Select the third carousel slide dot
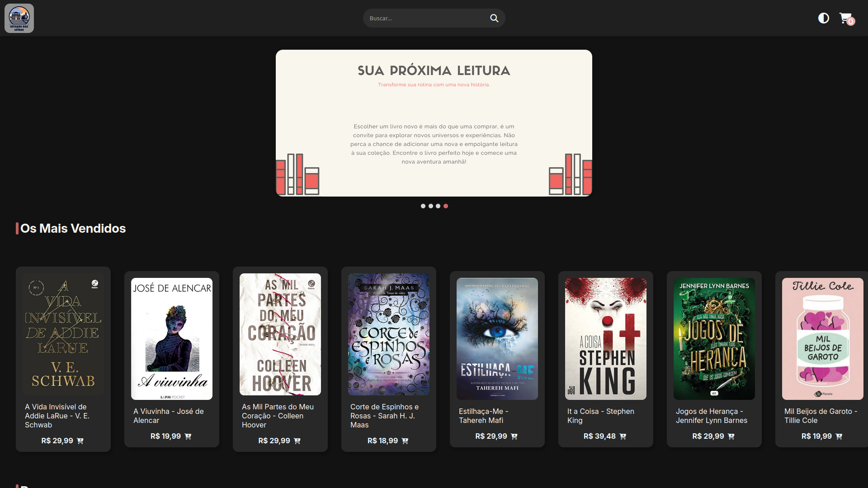 click(x=438, y=206)
